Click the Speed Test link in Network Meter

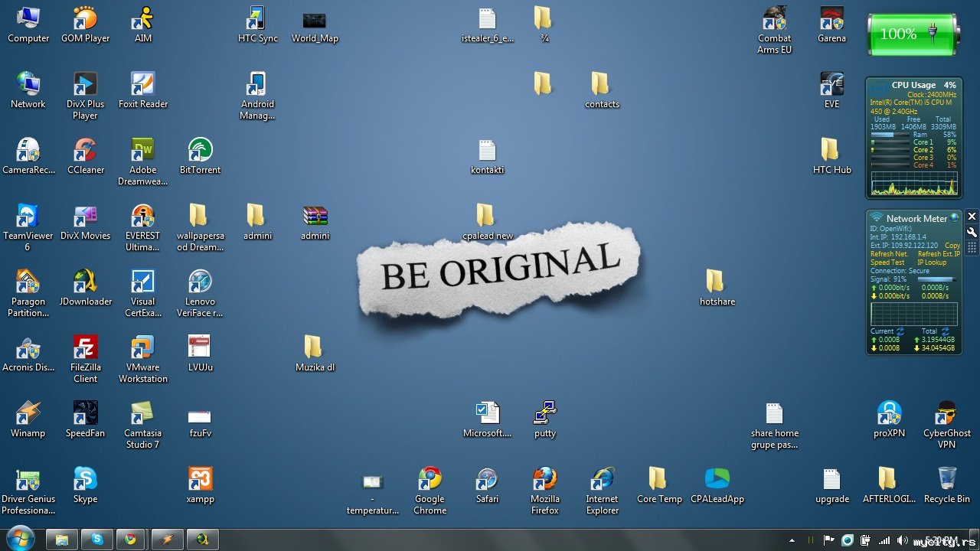point(887,262)
